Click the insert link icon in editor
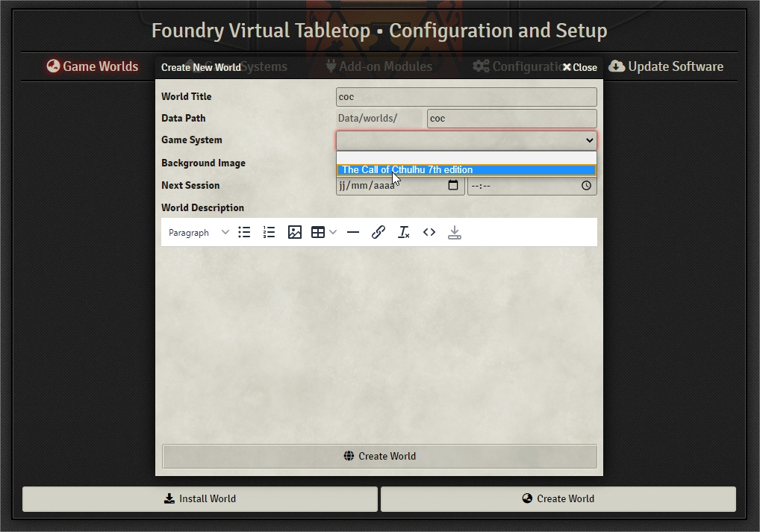The height and width of the screenshot is (532, 760). point(379,233)
